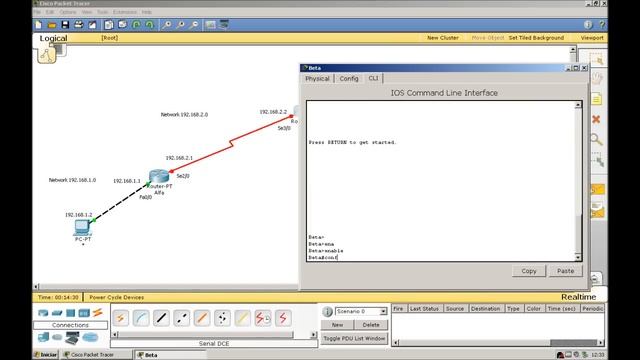
Task: Switch to the Config tab in Beta window
Action: [349, 78]
